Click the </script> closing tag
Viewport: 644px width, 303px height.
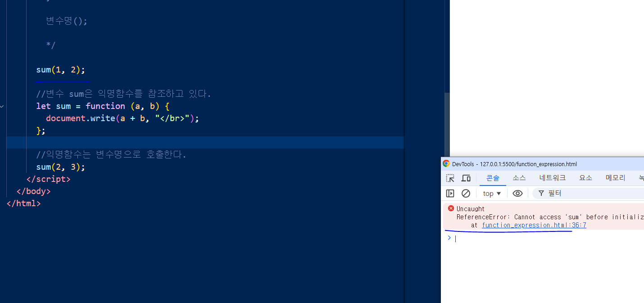49,179
